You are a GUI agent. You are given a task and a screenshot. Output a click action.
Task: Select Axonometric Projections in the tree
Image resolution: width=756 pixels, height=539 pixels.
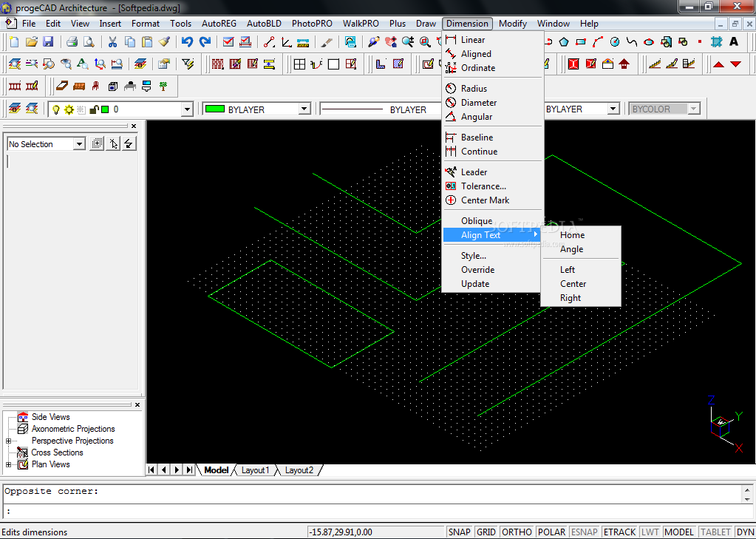click(73, 429)
